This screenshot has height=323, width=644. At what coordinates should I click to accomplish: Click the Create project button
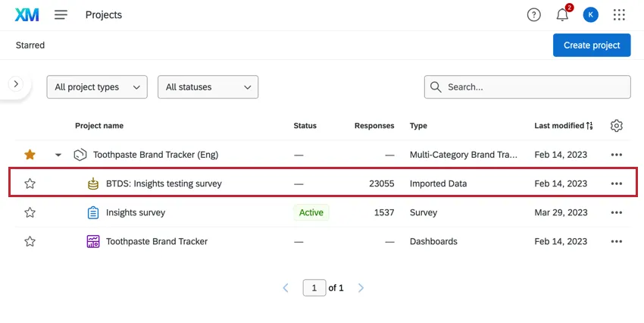pyautogui.click(x=592, y=45)
